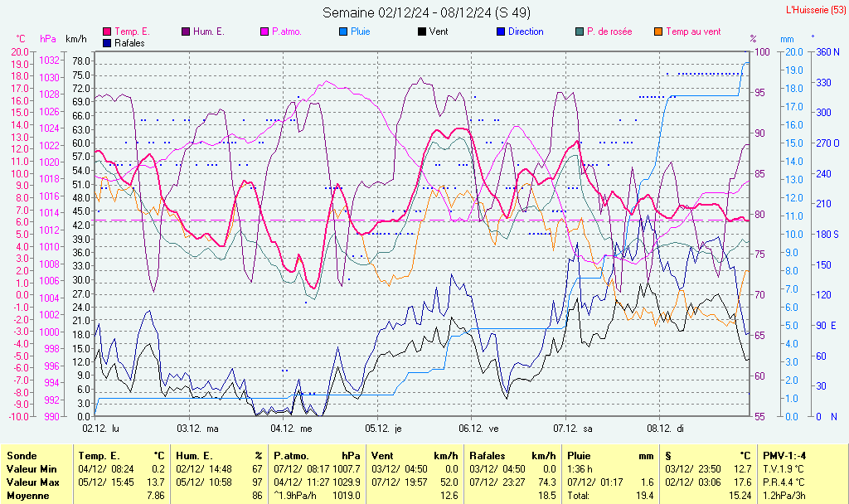Viewport: 849px width, 504px height.
Task: Select the Direction legend label
Action: 526,32
